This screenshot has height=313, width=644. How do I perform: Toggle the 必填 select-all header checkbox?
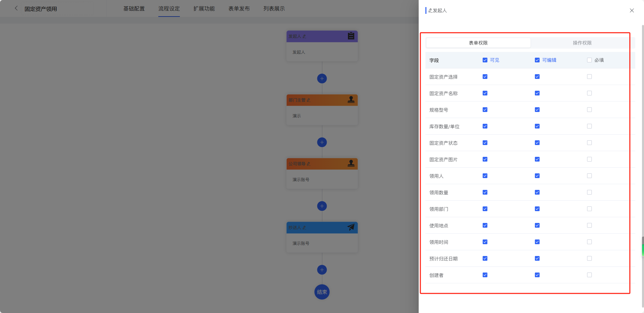(x=589, y=60)
